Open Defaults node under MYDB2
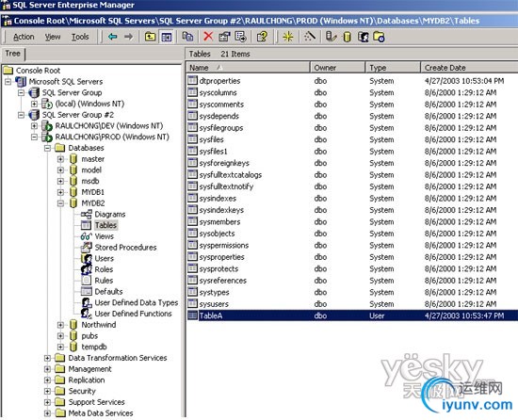The width and height of the screenshot is (518, 420). (x=108, y=292)
